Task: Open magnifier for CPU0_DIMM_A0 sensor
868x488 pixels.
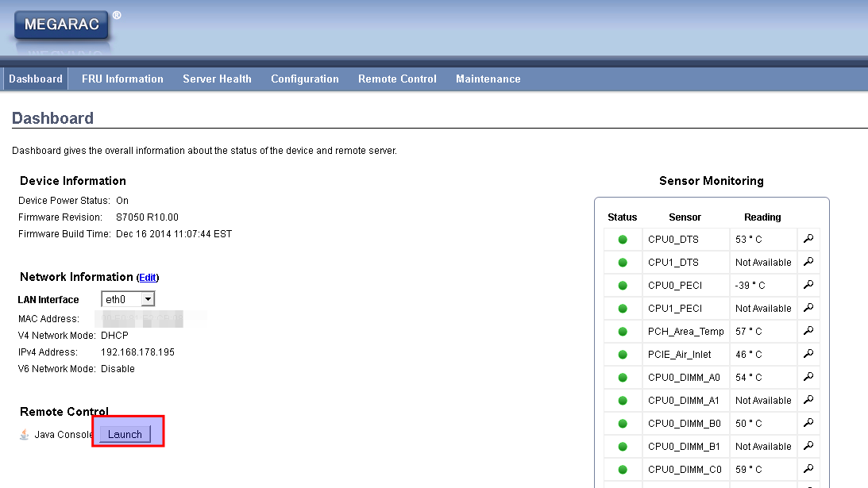Action: (809, 377)
